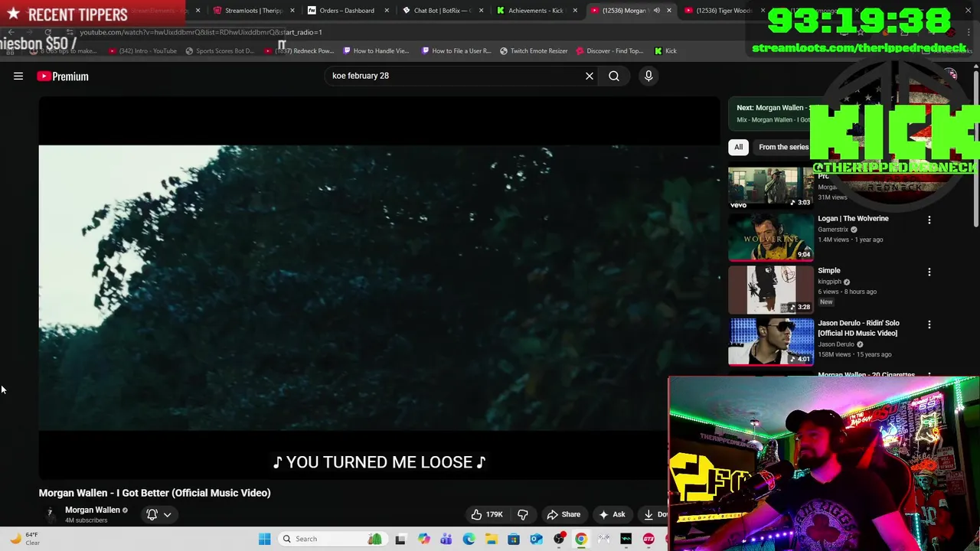Image resolution: width=980 pixels, height=551 pixels.
Task: Start voice search with microphone icon
Action: point(648,76)
